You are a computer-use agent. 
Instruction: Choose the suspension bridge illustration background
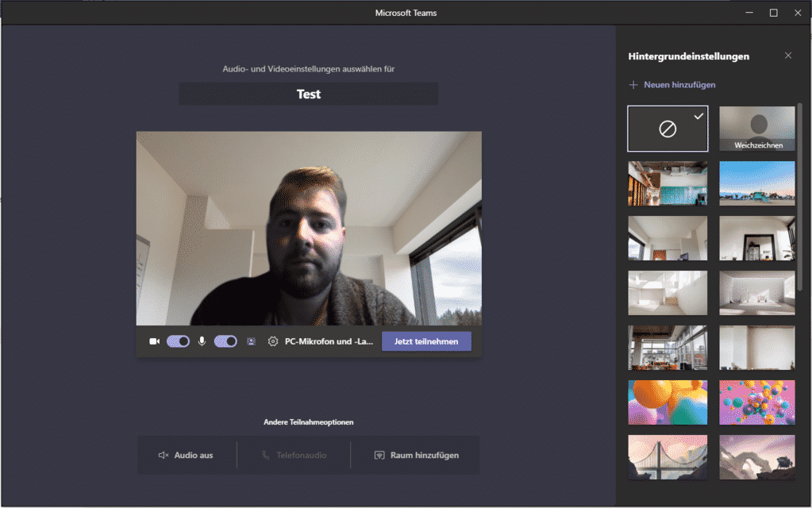click(668, 458)
